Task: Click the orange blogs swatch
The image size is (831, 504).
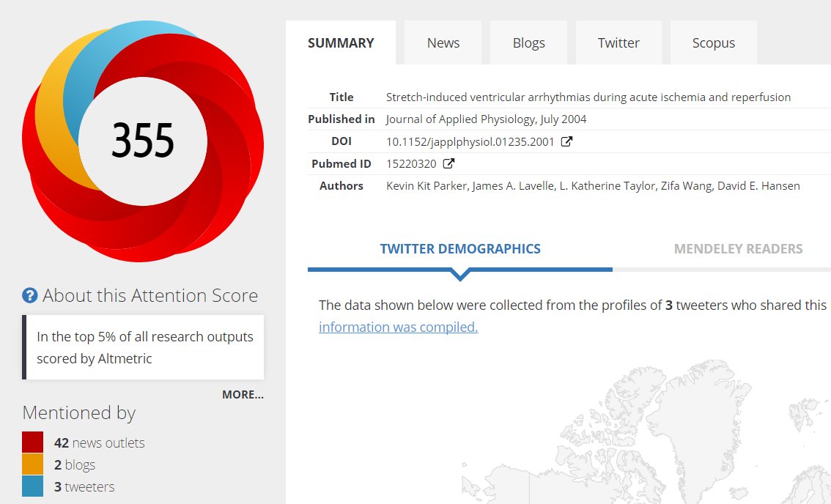Action: tap(32, 464)
